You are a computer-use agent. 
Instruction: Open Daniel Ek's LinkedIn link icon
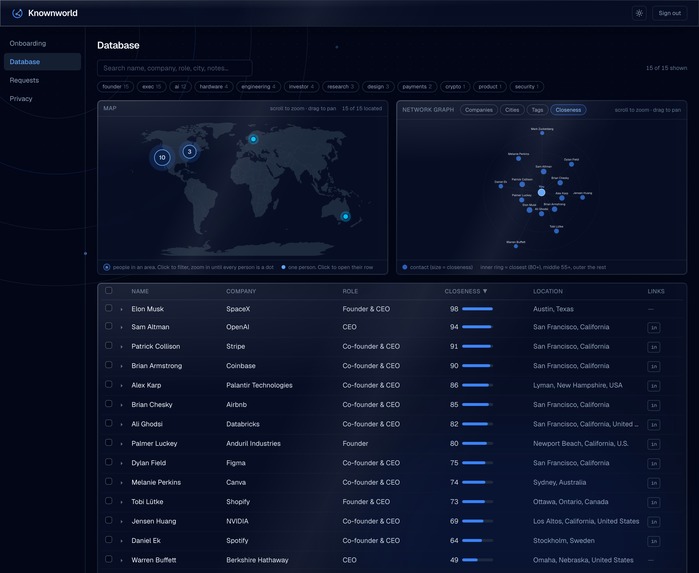click(654, 541)
